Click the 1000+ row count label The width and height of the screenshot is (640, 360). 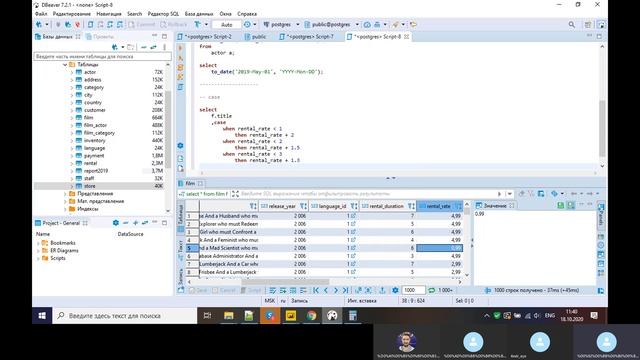pos(445,290)
